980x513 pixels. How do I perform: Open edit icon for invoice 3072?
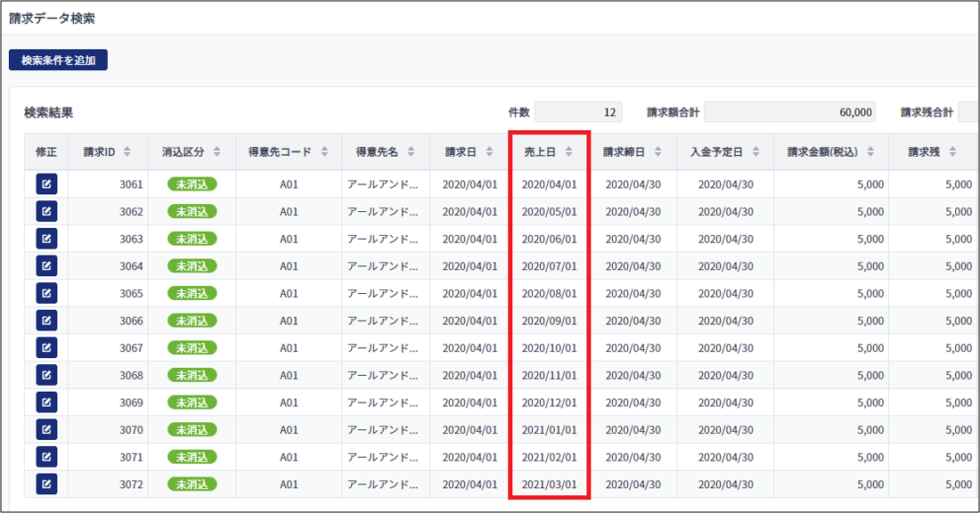point(46,484)
